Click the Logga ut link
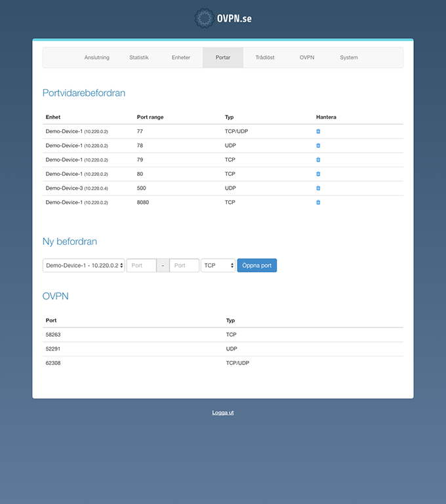 tap(223, 412)
